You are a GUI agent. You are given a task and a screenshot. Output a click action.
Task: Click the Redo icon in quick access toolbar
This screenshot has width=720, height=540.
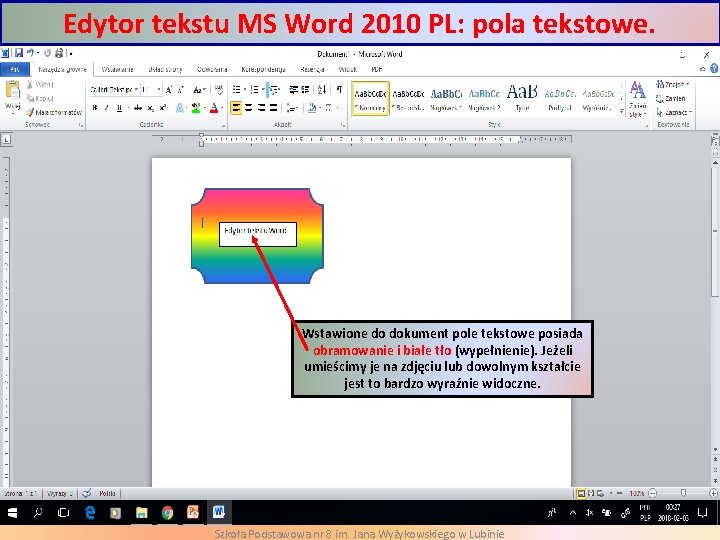(x=47, y=53)
